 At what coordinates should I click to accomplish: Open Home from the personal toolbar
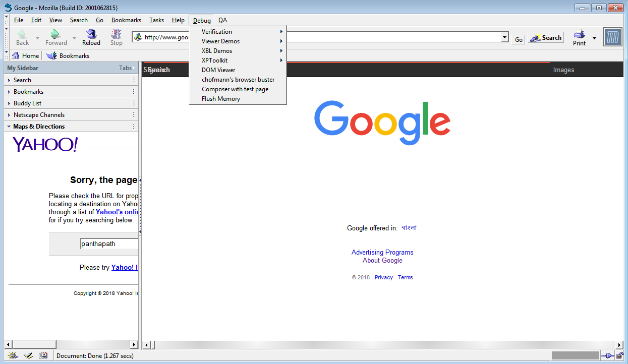(x=25, y=55)
